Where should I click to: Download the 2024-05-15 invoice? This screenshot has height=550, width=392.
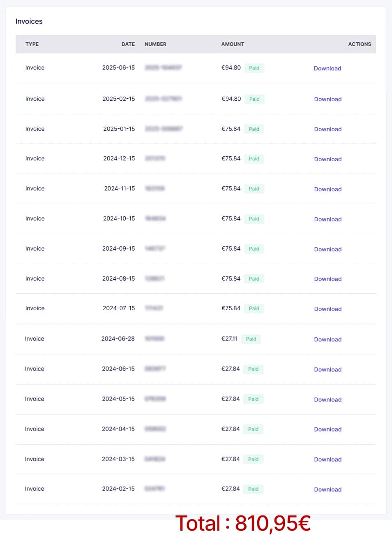(x=327, y=399)
